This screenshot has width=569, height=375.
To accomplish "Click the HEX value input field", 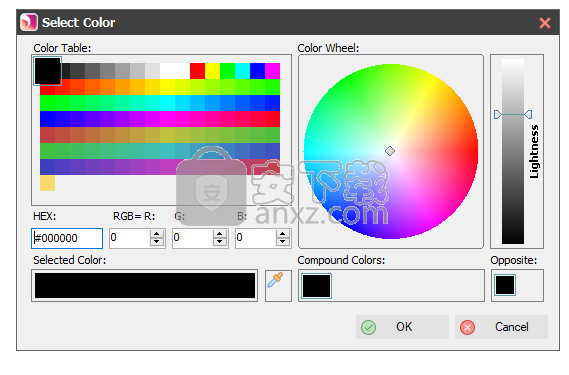I will (x=67, y=238).
